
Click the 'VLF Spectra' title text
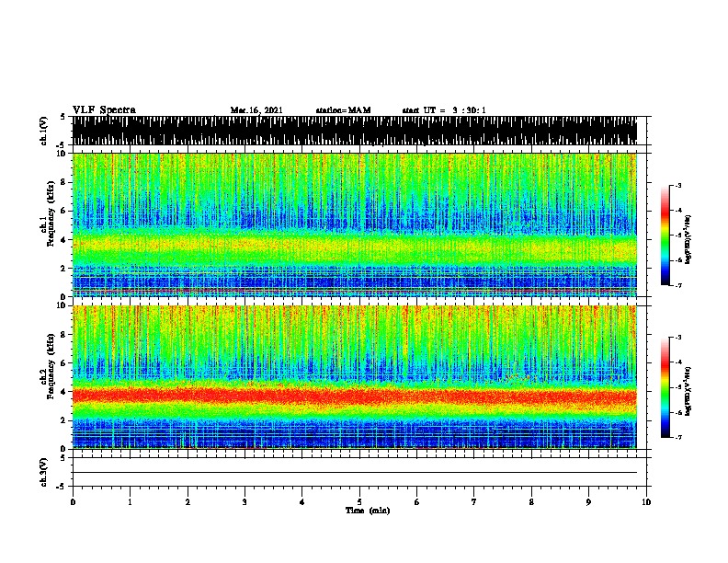click(x=104, y=110)
